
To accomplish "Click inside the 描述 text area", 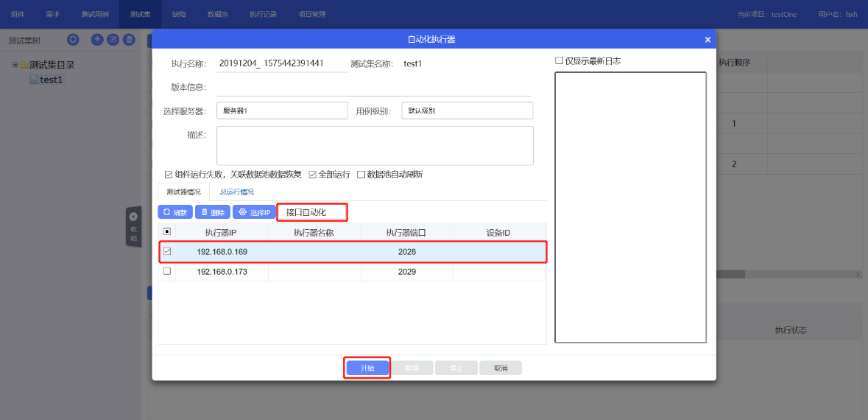I will click(375, 145).
